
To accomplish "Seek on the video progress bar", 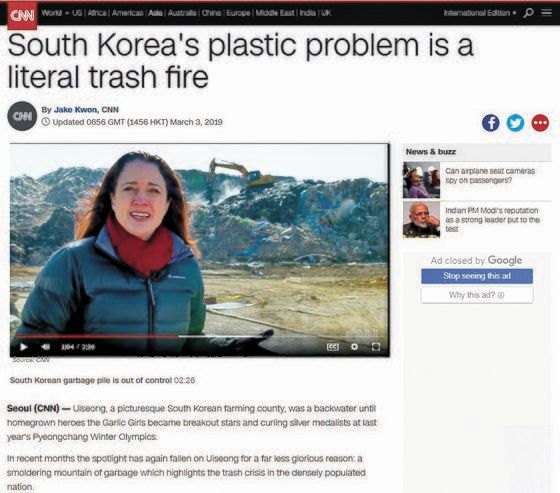I will pyautogui.click(x=143, y=336).
